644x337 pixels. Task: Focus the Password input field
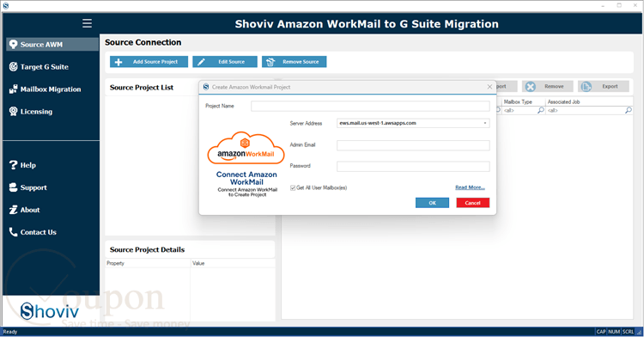point(413,166)
